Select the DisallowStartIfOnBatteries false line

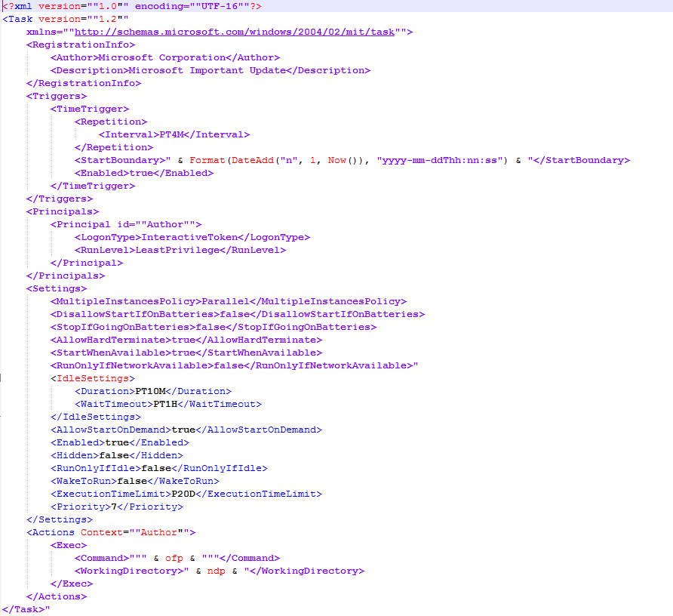point(238,315)
